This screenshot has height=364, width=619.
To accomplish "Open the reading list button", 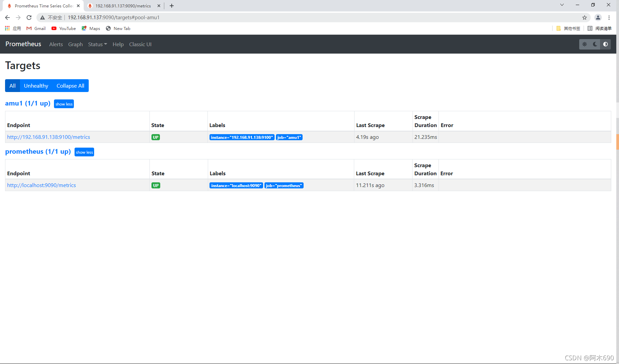I will (599, 29).
